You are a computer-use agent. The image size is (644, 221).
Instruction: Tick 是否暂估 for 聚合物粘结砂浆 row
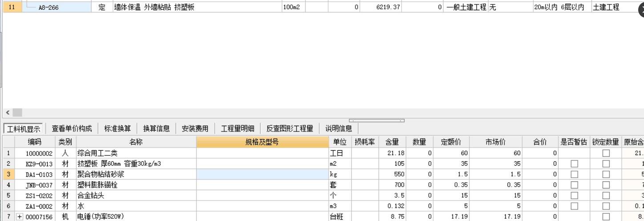tap(574, 174)
